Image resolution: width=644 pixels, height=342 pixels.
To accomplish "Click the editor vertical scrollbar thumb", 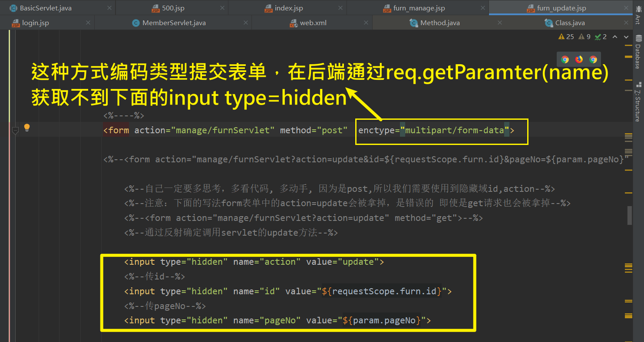I will (x=630, y=215).
